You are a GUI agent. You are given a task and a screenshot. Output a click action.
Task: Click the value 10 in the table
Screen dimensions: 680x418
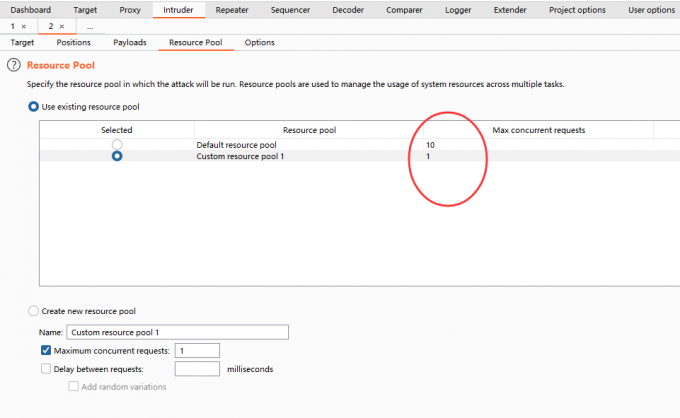coord(430,145)
